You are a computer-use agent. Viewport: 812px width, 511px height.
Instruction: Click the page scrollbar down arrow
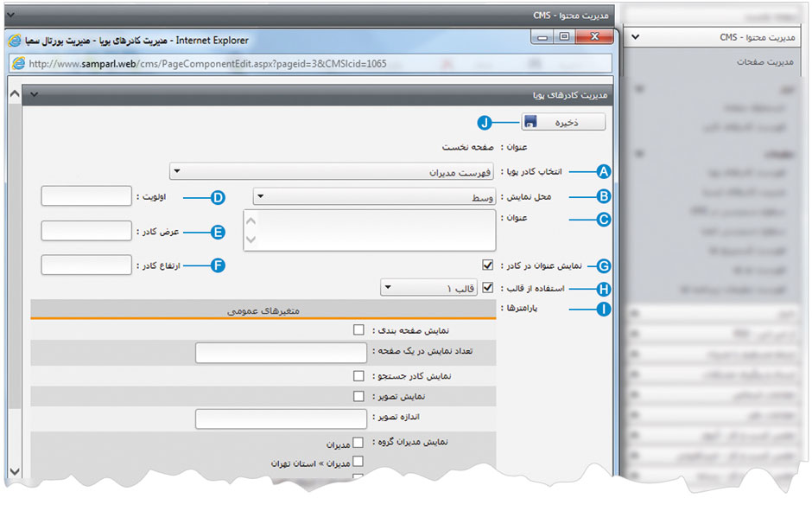pyautogui.click(x=14, y=469)
